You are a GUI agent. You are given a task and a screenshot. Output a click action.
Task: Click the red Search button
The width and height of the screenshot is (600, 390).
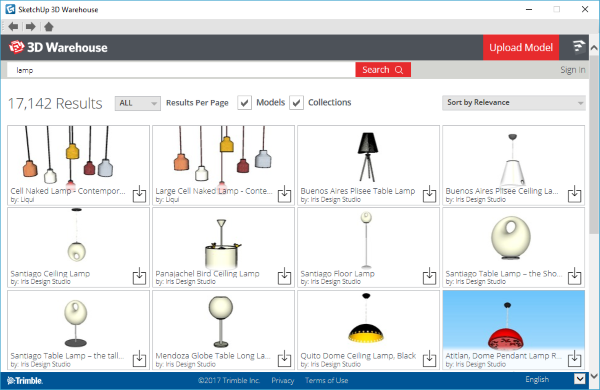(x=383, y=70)
